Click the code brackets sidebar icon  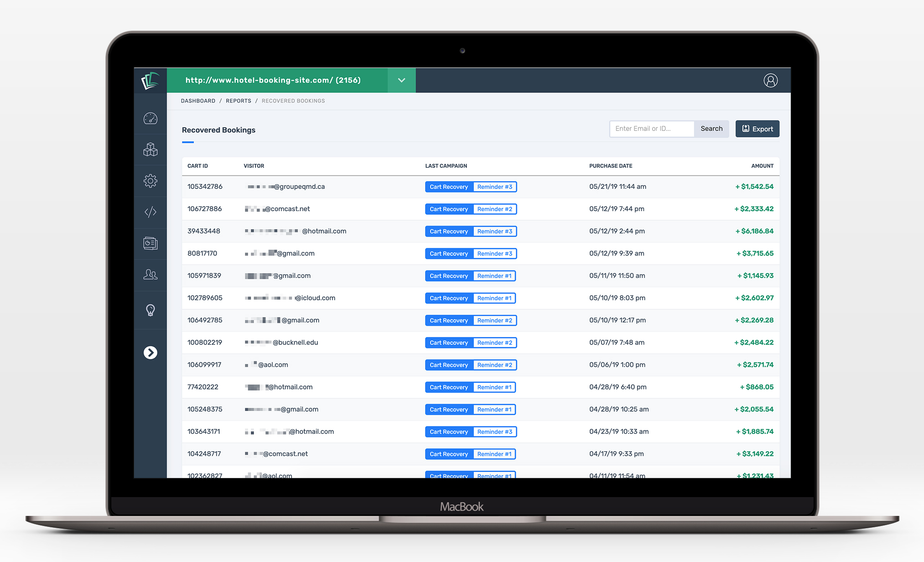pyautogui.click(x=150, y=212)
